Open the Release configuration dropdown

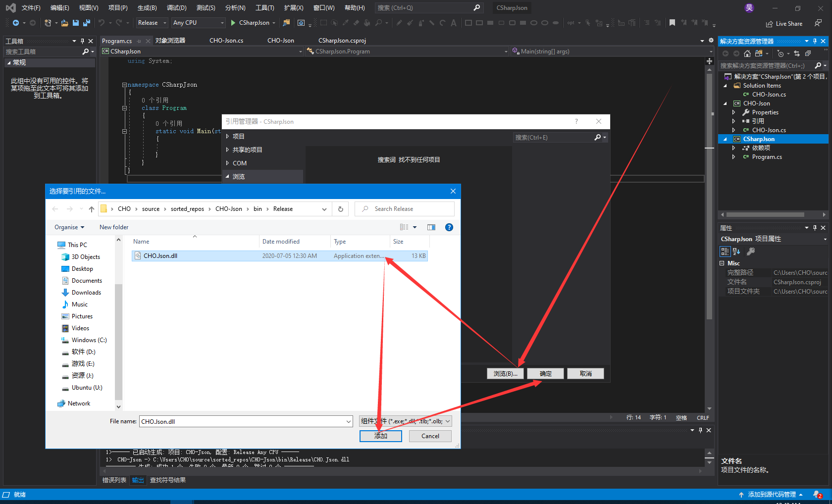pos(152,23)
